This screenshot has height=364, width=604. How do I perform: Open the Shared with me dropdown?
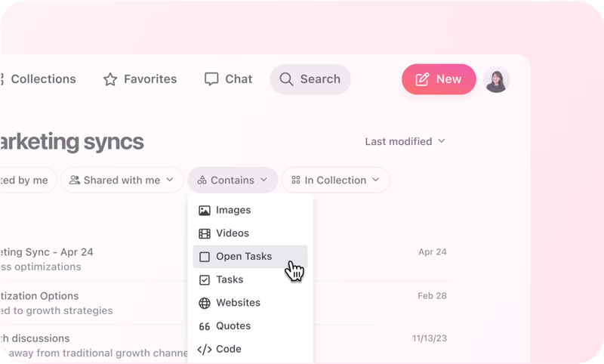[122, 180]
